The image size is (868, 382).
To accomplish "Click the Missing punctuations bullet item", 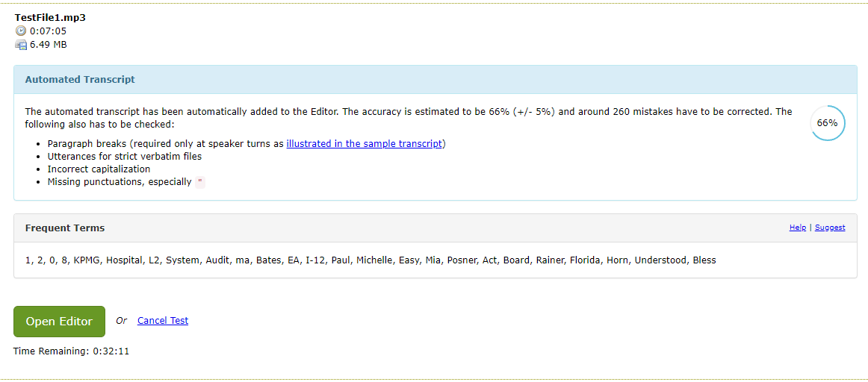I will 120,182.
